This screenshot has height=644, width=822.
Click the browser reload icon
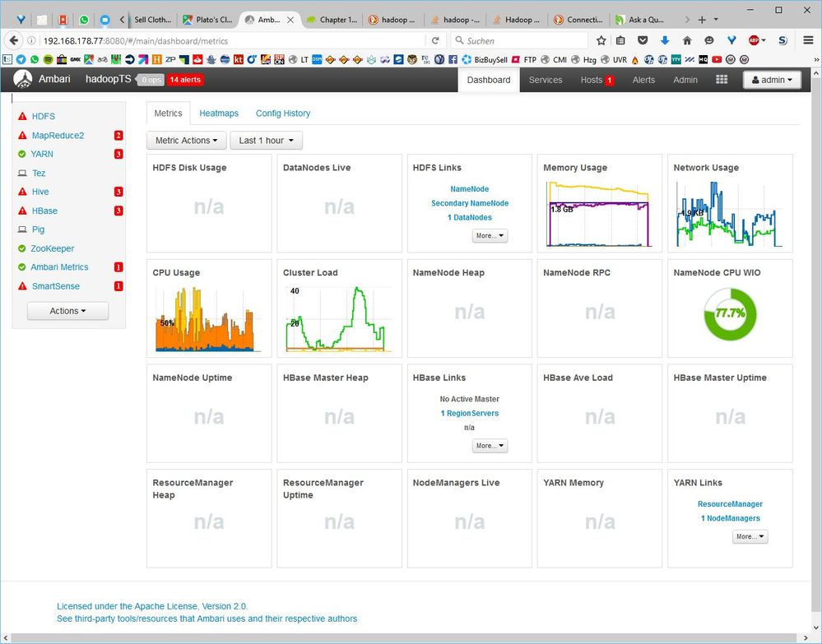[435, 40]
